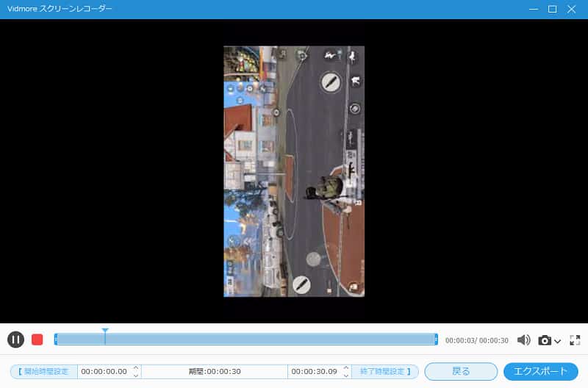The width and height of the screenshot is (588, 388).
Task: Pause the recording preview playback
Action: (x=15, y=339)
